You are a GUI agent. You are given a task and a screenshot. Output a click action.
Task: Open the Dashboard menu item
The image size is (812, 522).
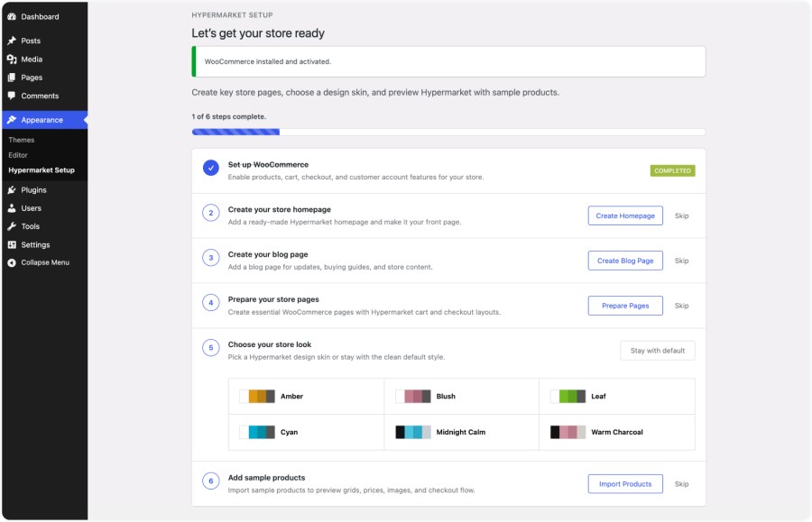(44, 16)
